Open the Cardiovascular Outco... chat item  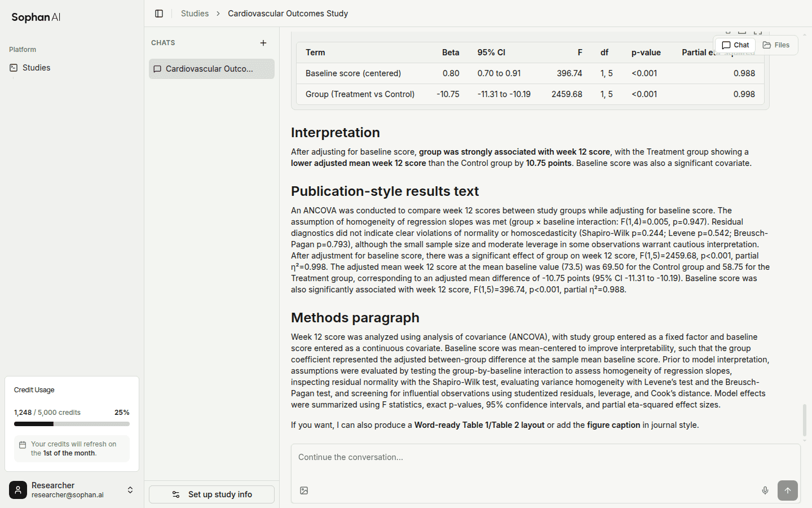click(211, 69)
